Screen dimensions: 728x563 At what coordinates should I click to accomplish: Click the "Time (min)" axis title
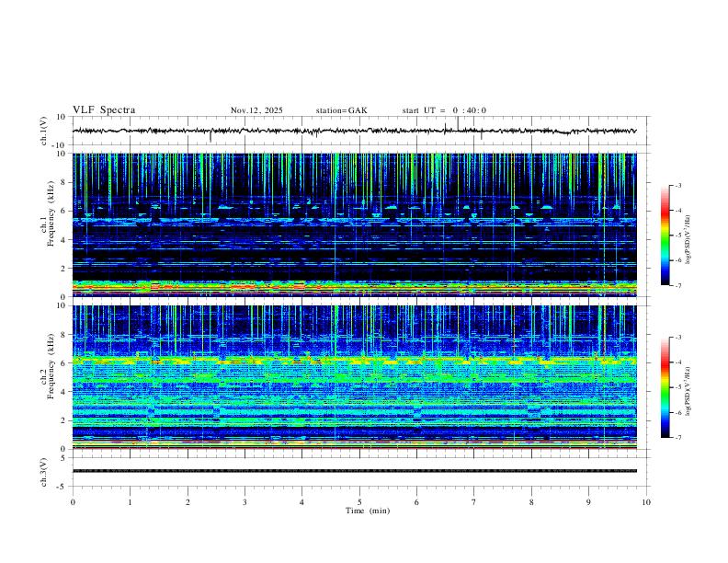pos(368,511)
